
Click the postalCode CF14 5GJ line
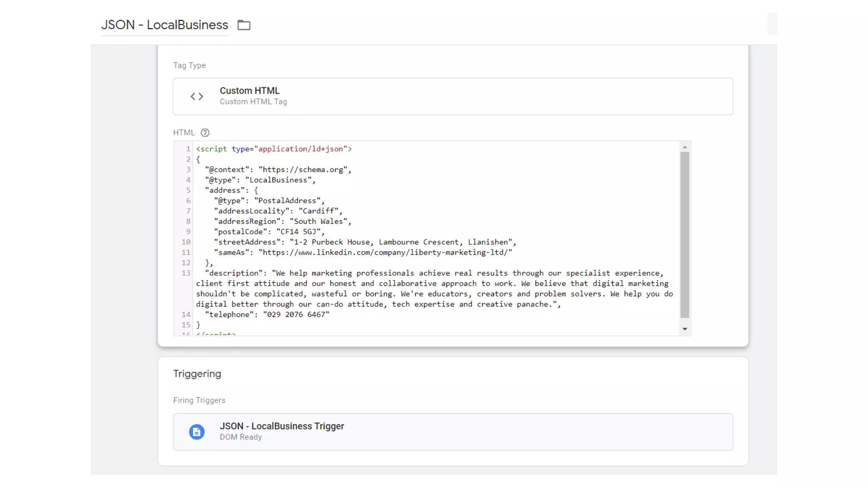point(269,232)
